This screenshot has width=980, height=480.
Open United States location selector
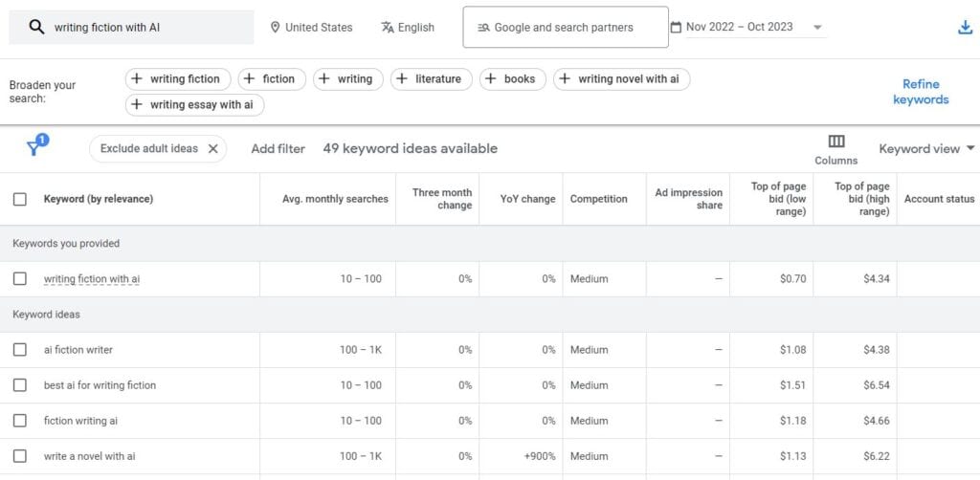(x=311, y=28)
